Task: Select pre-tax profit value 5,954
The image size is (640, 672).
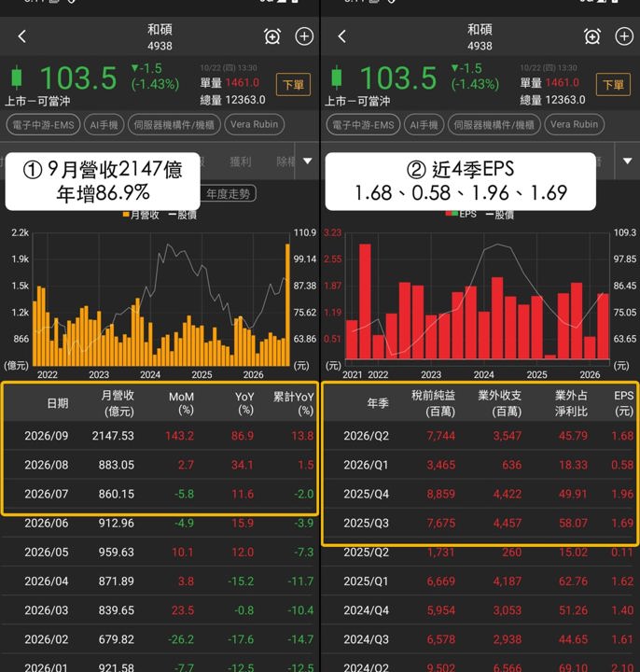Action: point(440,610)
